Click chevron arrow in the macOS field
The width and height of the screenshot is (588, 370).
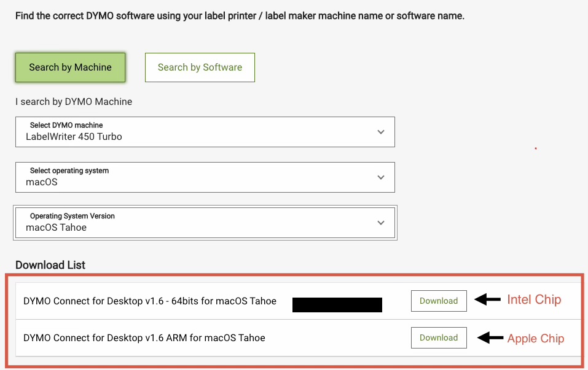380,177
